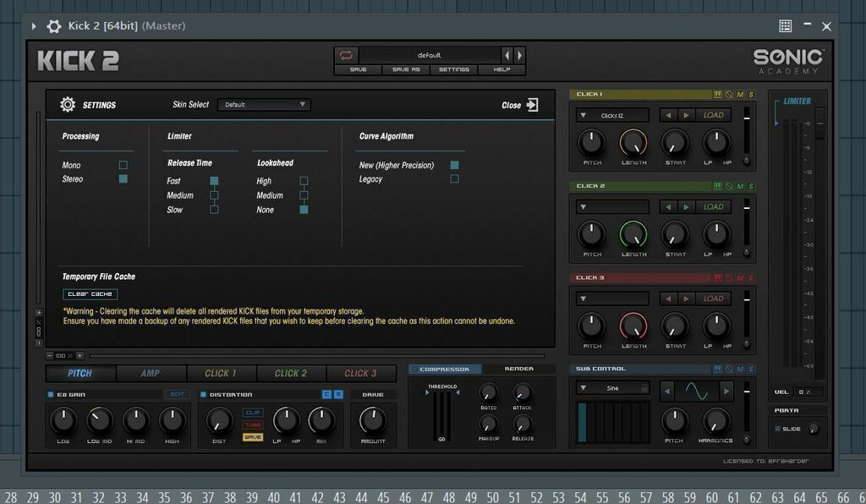Open the Click 2 keyboard tracking icon
866x504 pixels.
(717, 186)
